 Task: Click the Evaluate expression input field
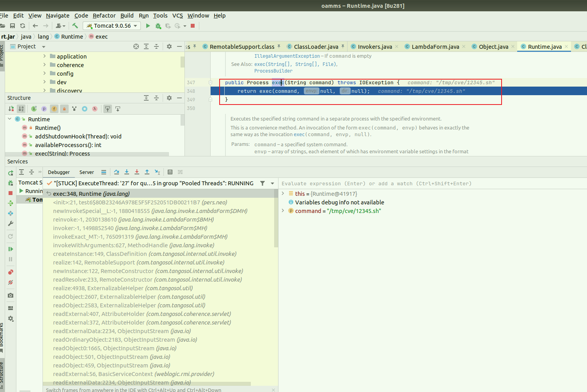433,184
